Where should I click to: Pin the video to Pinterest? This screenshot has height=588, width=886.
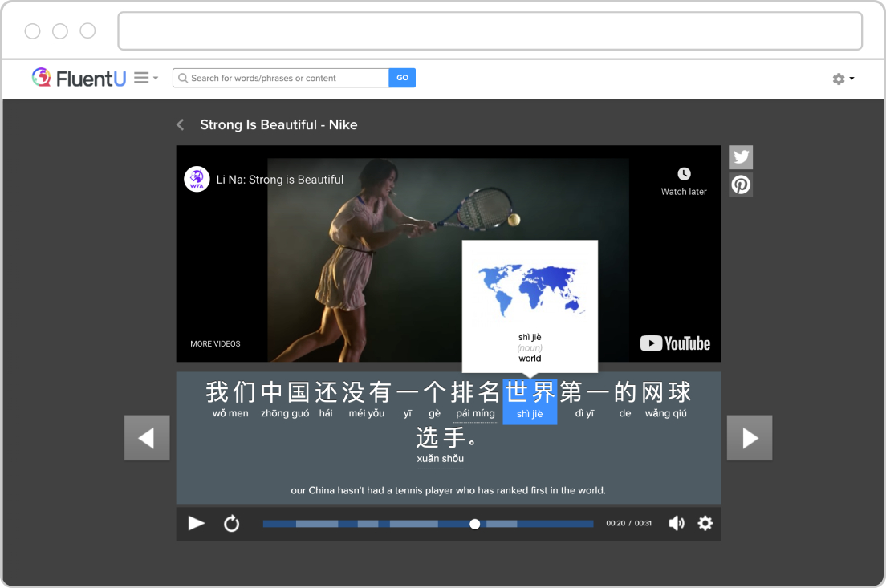[x=740, y=184]
